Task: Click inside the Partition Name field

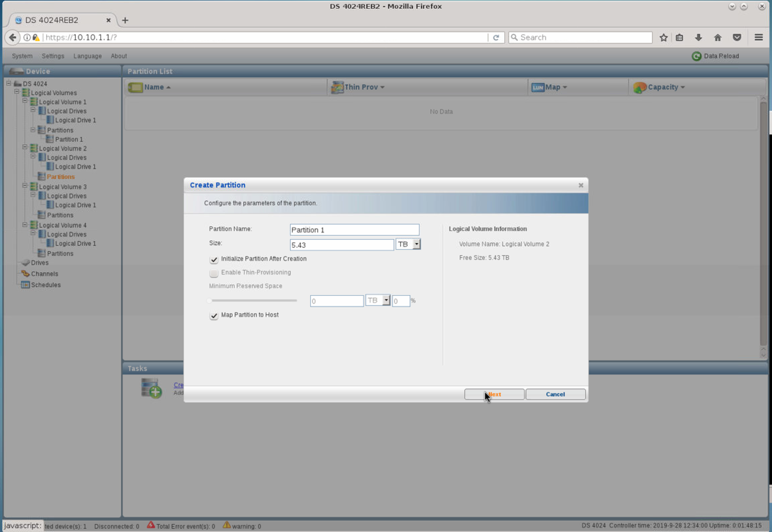Action: click(354, 230)
